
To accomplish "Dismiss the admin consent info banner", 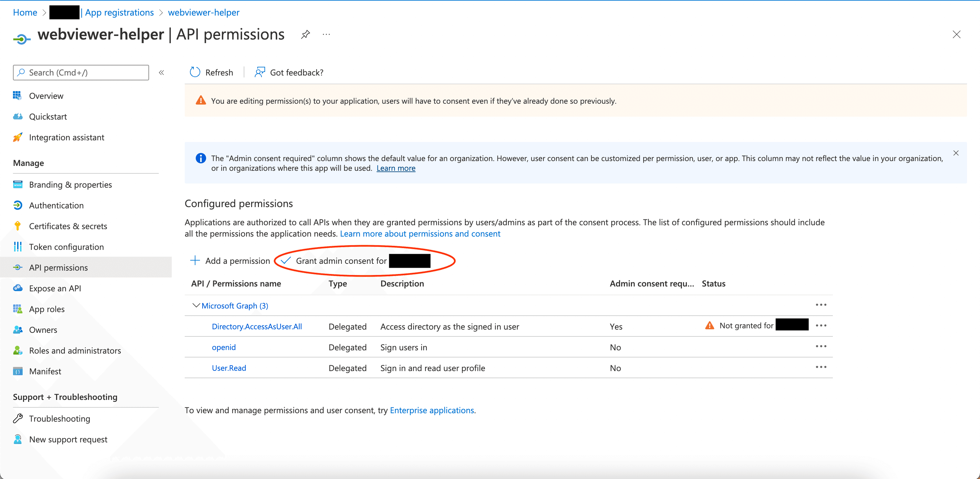I will [x=956, y=153].
